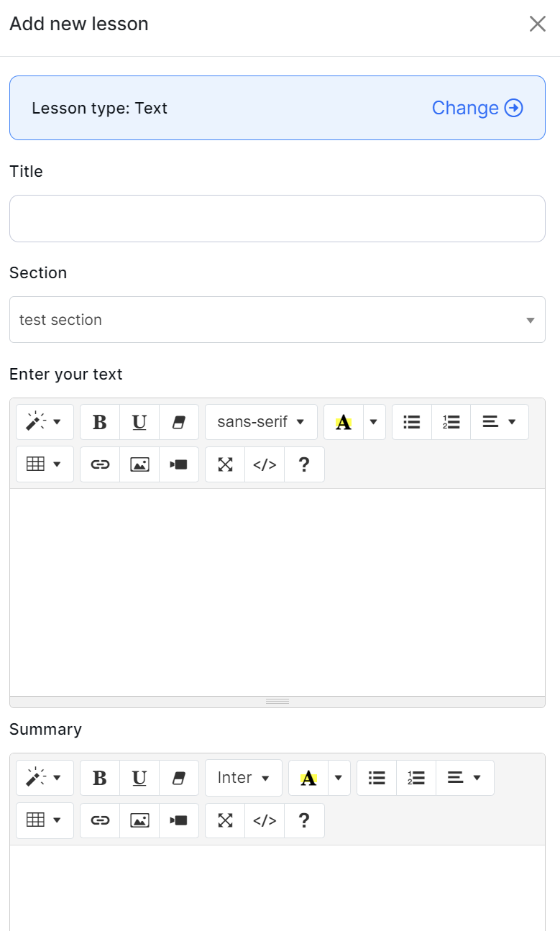The height and width of the screenshot is (931, 560).
Task: Open paragraph alignment dropdown in Summary editor
Action: (x=464, y=778)
